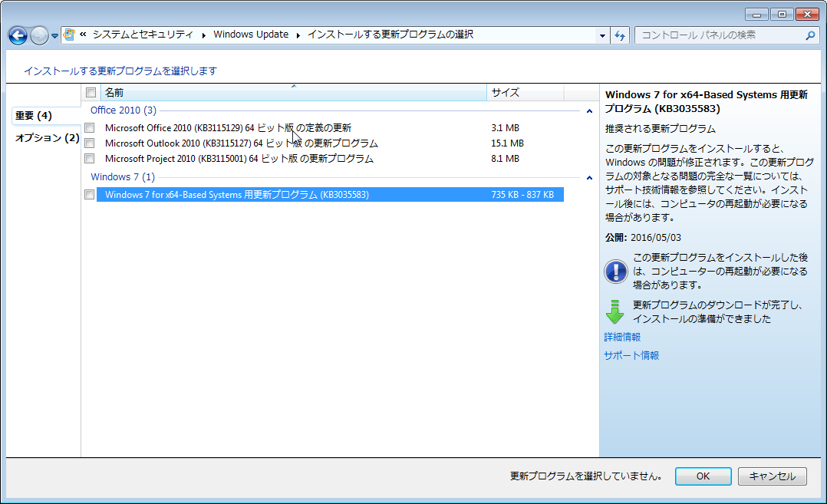This screenshot has width=827, height=504.
Task: Click the Windows 7 (1) group heading
Action: (x=123, y=177)
